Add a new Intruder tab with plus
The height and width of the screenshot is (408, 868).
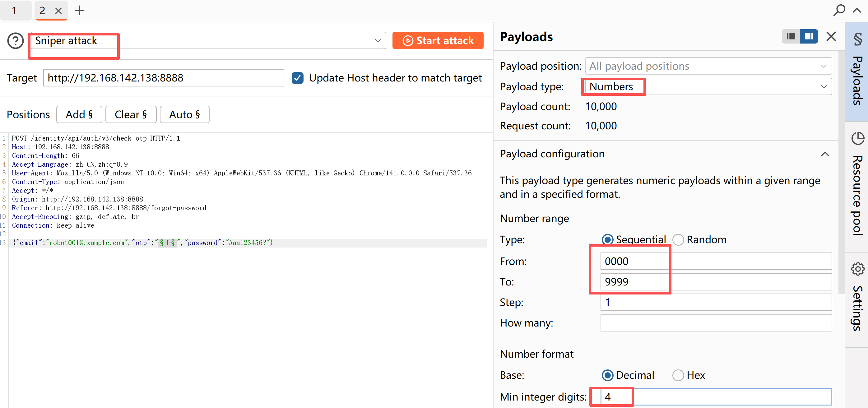pos(80,11)
